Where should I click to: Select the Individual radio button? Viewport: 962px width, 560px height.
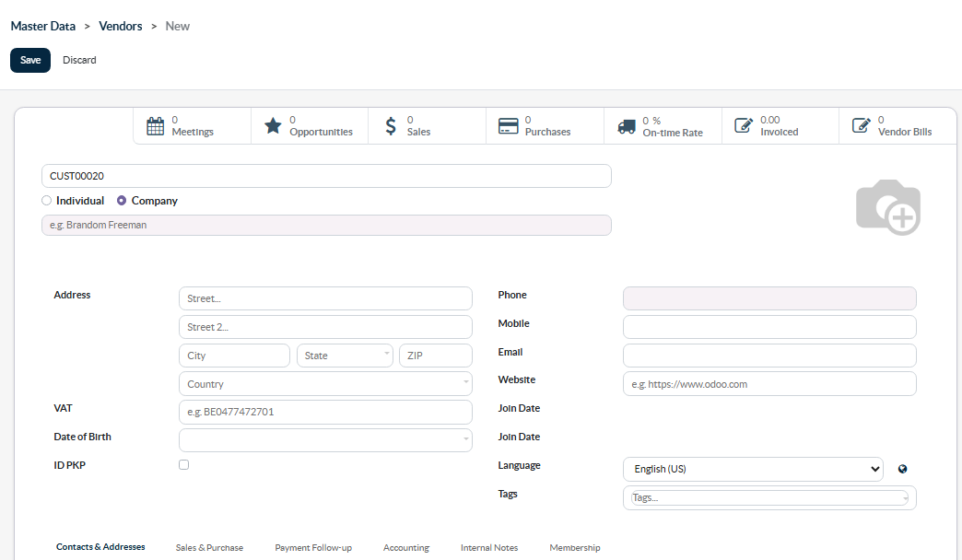46,201
